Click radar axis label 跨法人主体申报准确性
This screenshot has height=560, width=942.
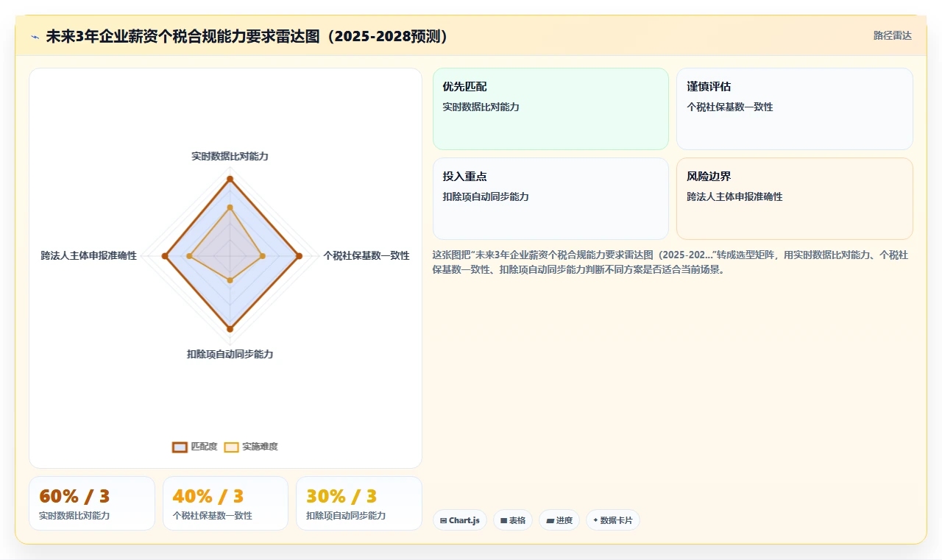pos(89,256)
